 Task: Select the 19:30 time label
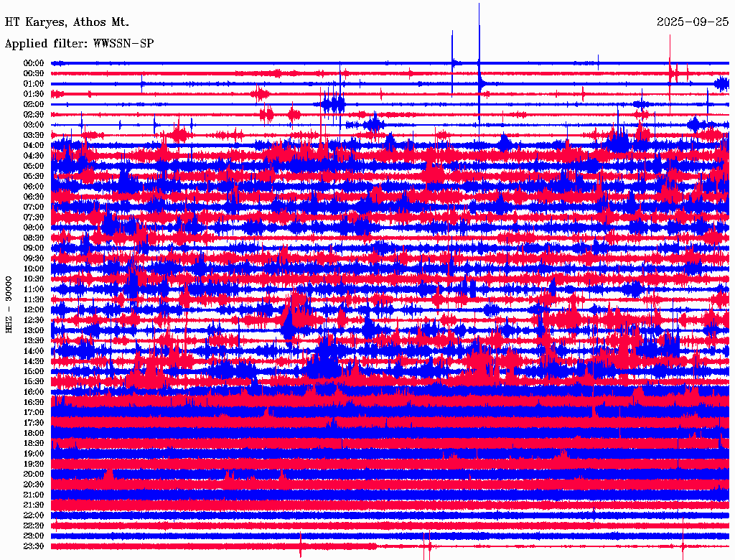click(x=33, y=465)
